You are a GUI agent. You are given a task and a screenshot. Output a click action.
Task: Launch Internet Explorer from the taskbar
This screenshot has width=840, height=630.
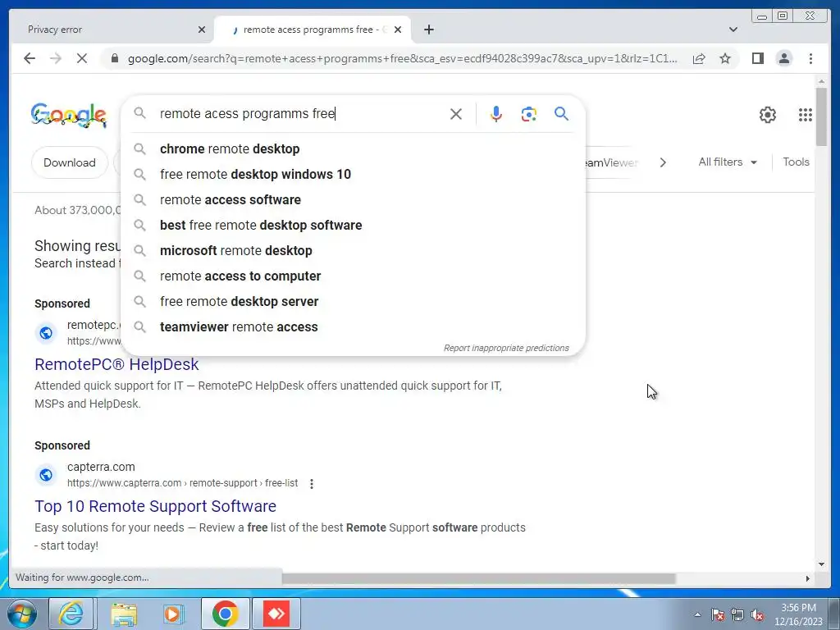coord(71,614)
